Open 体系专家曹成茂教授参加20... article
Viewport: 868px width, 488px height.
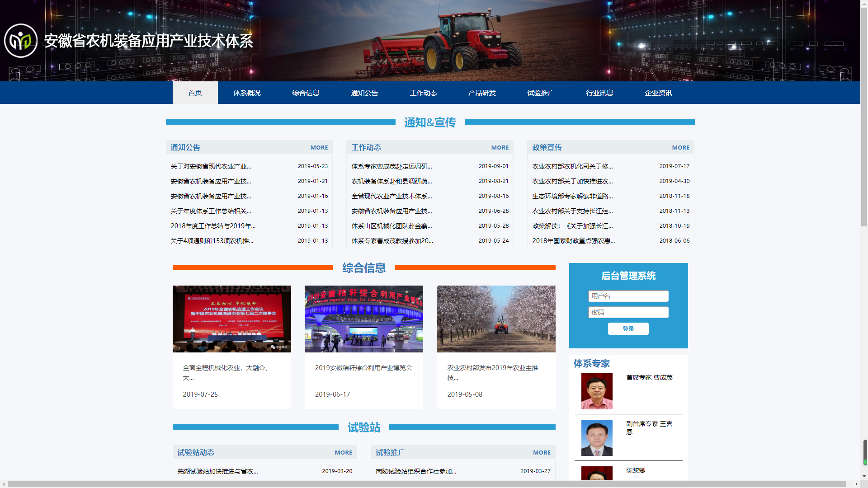pyautogui.click(x=392, y=241)
